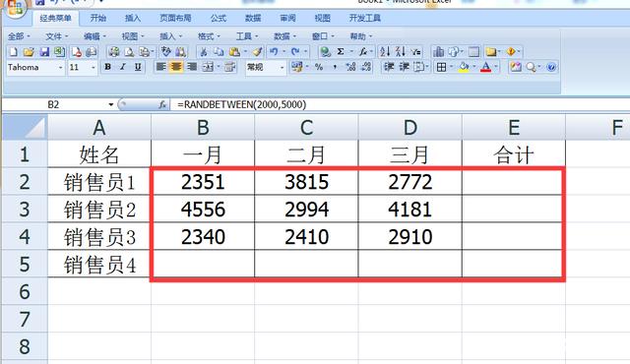Create a new blank workbook
This screenshot has width=630, height=364.
[13, 52]
